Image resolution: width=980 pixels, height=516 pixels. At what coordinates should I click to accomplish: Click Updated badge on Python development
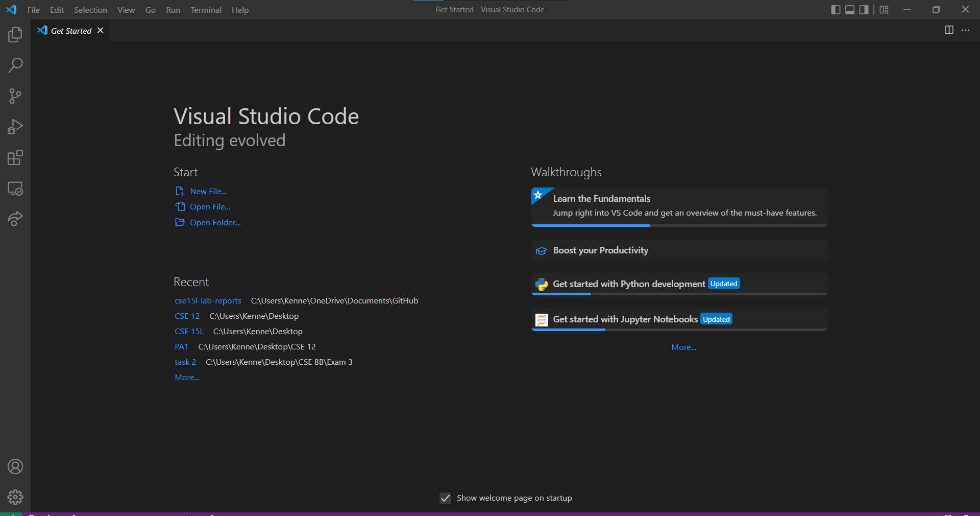[724, 284]
